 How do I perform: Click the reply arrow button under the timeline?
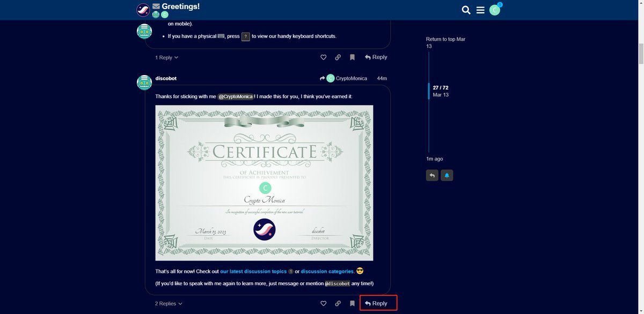432,175
